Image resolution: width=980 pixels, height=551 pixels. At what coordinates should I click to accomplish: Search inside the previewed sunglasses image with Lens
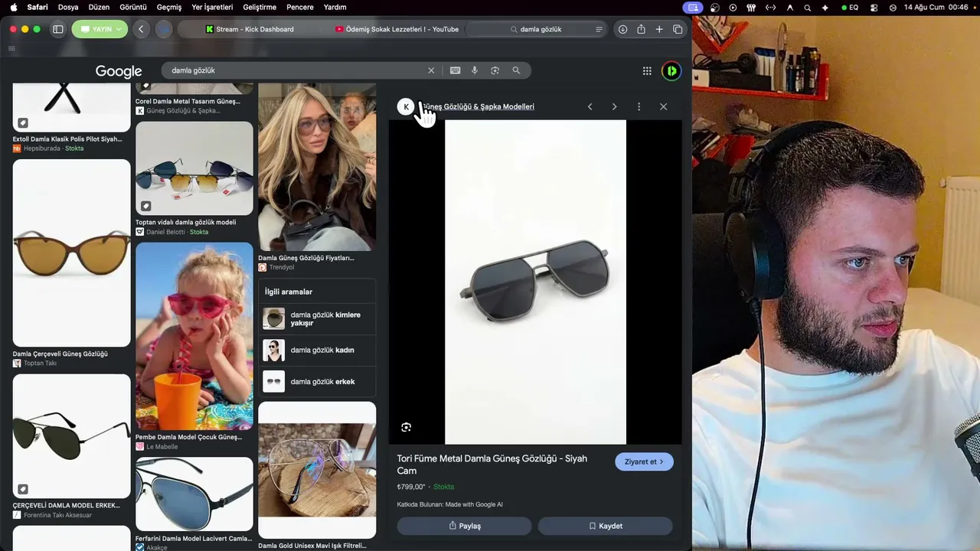(406, 427)
